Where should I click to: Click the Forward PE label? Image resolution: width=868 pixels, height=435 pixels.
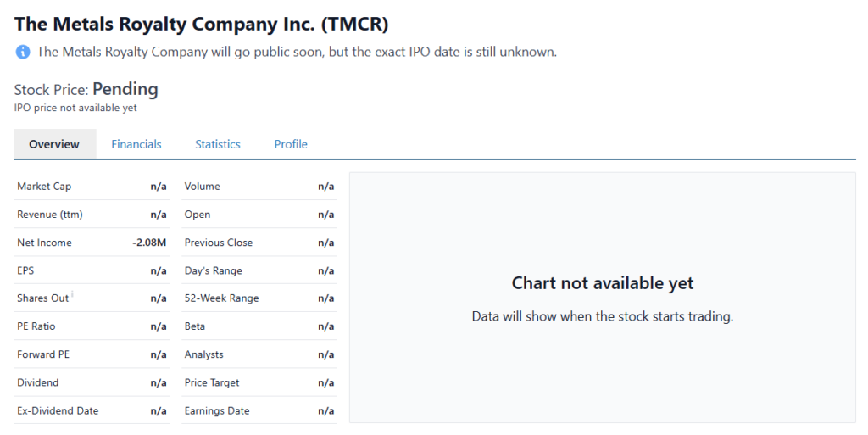(x=43, y=354)
